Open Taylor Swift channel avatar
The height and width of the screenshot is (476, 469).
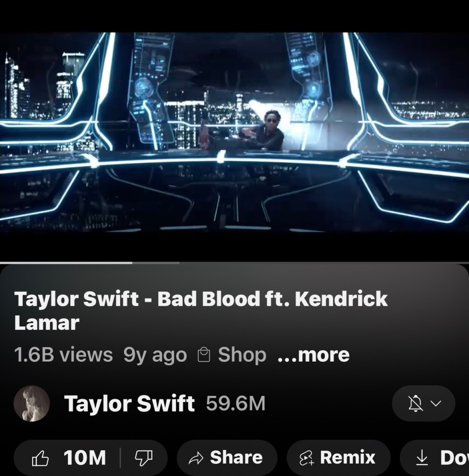[x=32, y=403]
